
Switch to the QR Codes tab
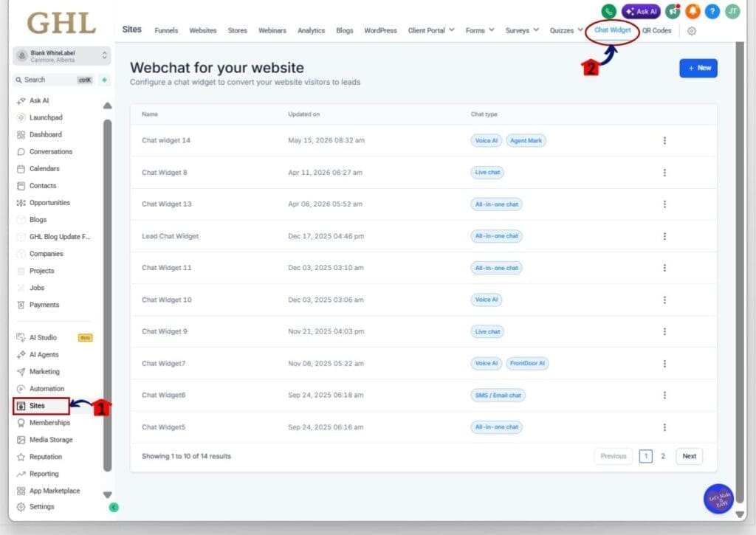(656, 30)
